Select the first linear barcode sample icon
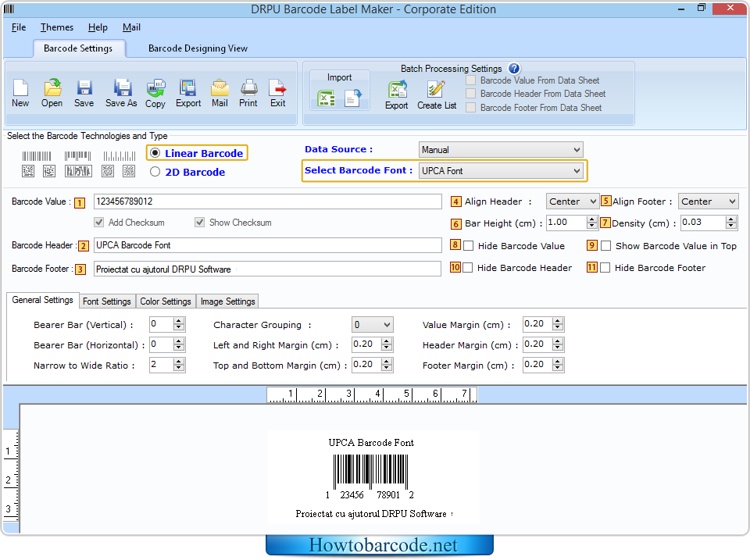The height and width of the screenshot is (560, 750). tap(37, 156)
